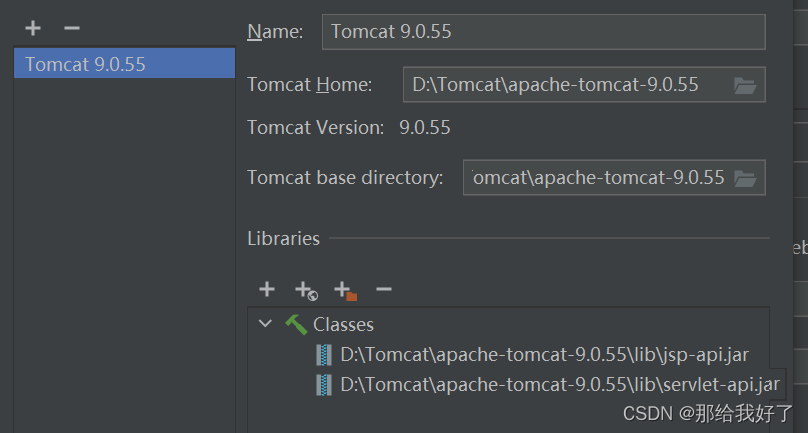This screenshot has height=433, width=808.
Task: Select Tomcat 9.0.55 in server list
Action: pyautogui.click(x=124, y=63)
